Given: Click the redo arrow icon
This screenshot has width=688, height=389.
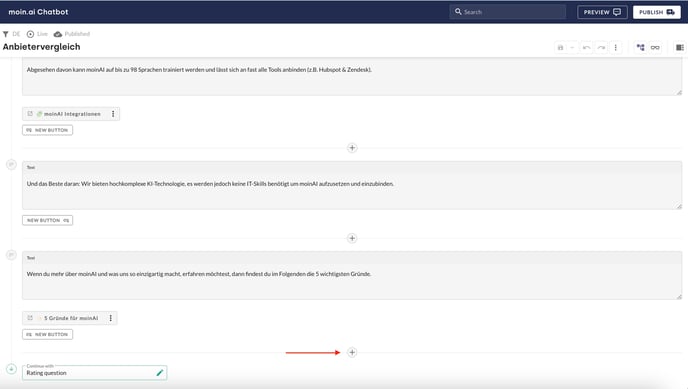Looking at the screenshot, I should pos(602,47).
